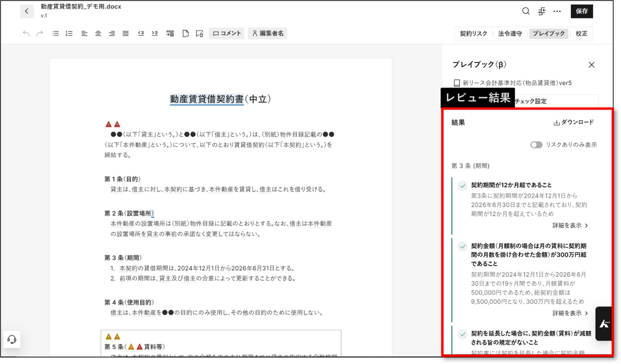Screen dimensions: 621x364
Task: Switch to 法令遵守 tab
Action: pos(510,34)
